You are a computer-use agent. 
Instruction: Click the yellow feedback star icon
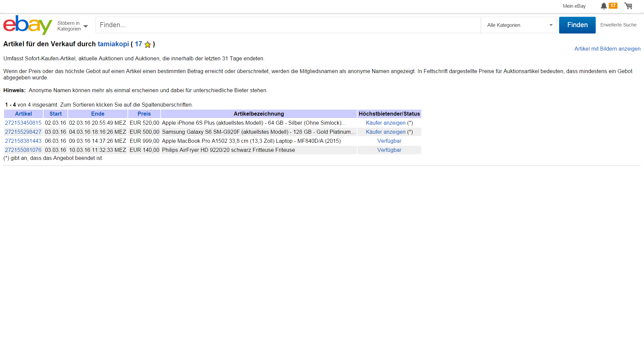coord(148,45)
